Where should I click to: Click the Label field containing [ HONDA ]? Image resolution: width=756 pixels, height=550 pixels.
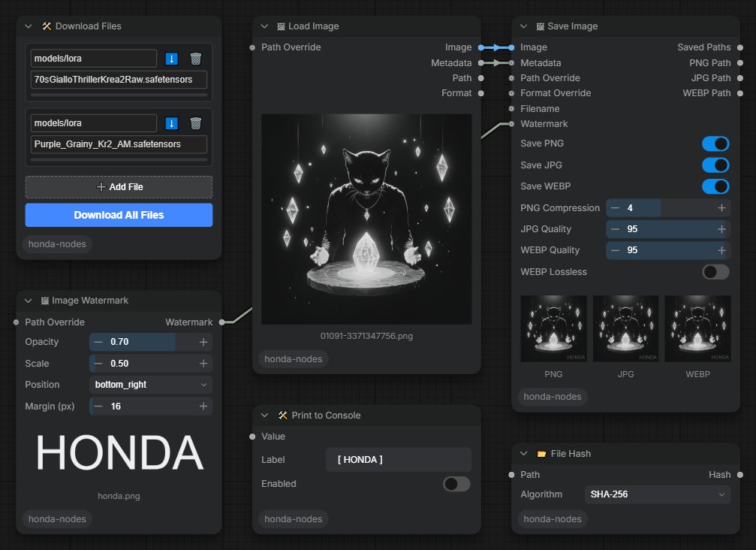point(398,460)
